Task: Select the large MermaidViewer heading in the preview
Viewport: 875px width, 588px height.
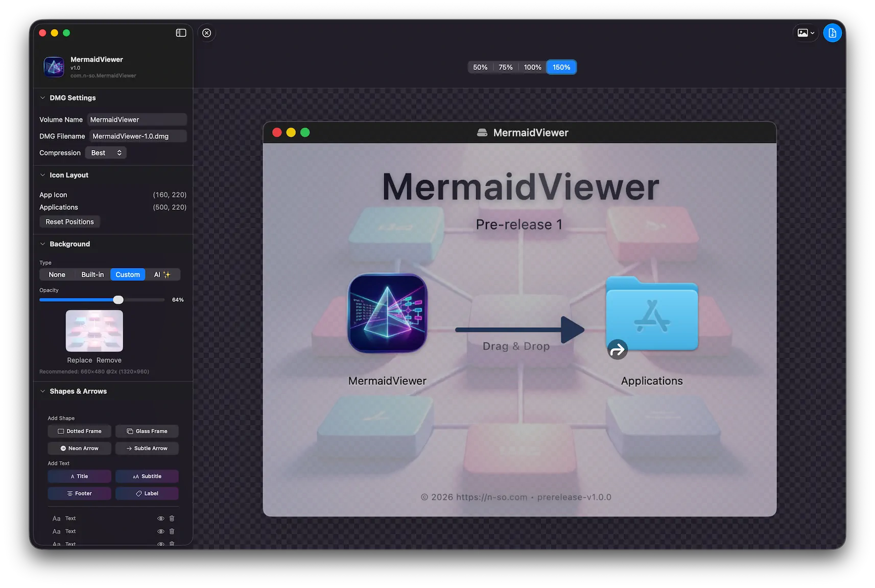Action: (521, 187)
